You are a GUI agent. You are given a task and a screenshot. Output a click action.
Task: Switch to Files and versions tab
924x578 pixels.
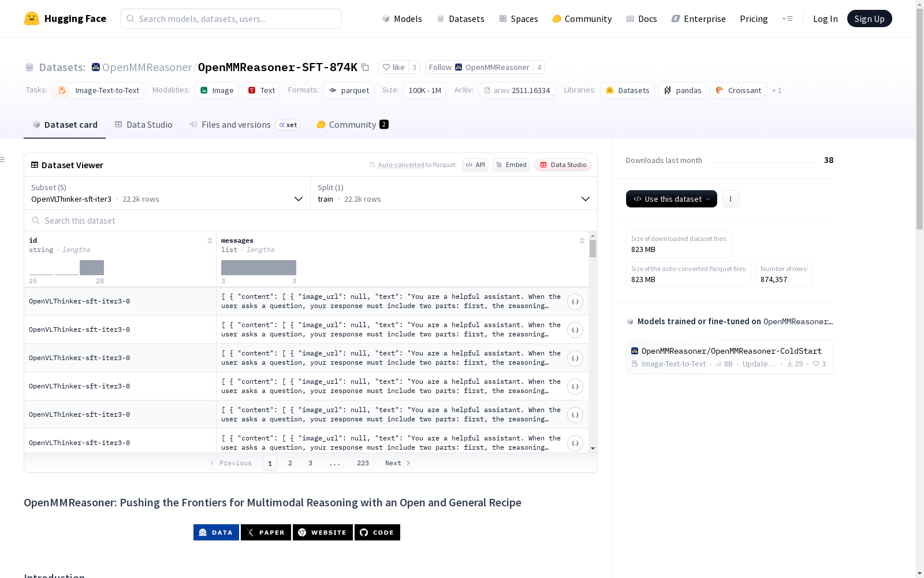point(245,125)
